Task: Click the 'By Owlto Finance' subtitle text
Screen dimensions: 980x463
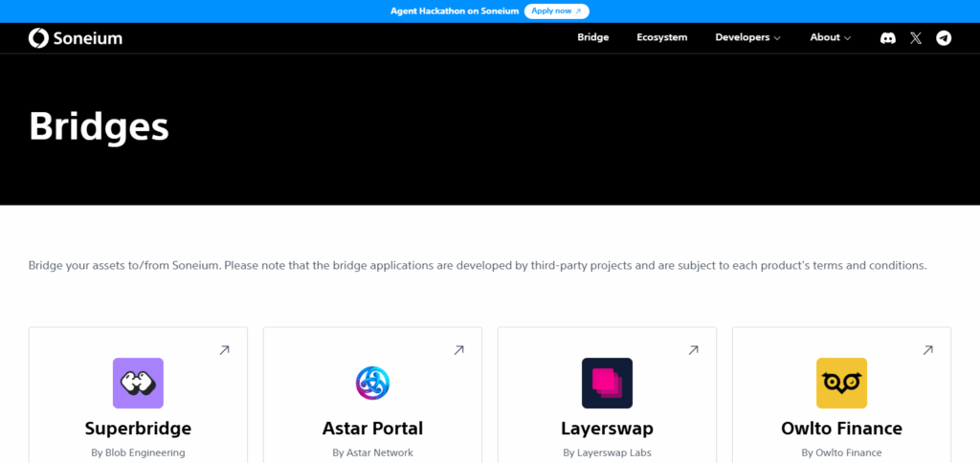Action: 841,452
